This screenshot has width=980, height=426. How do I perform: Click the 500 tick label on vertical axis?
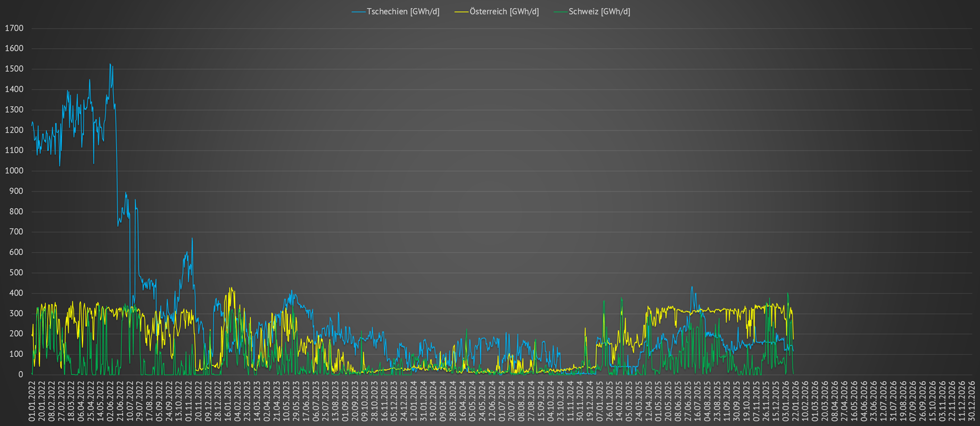(16, 273)
